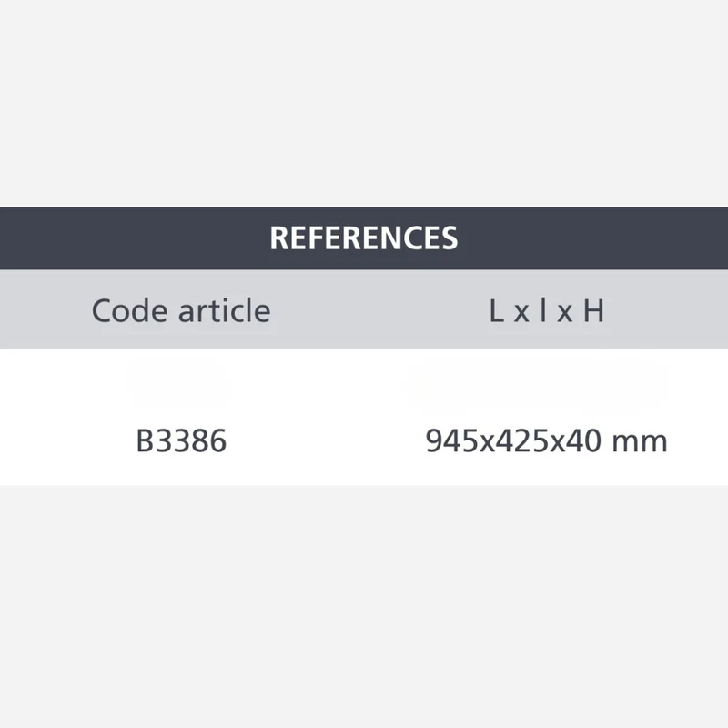Click the mm unit in dimensions cell
This screenshot has height=728, width=728.
tap(640, 442)
